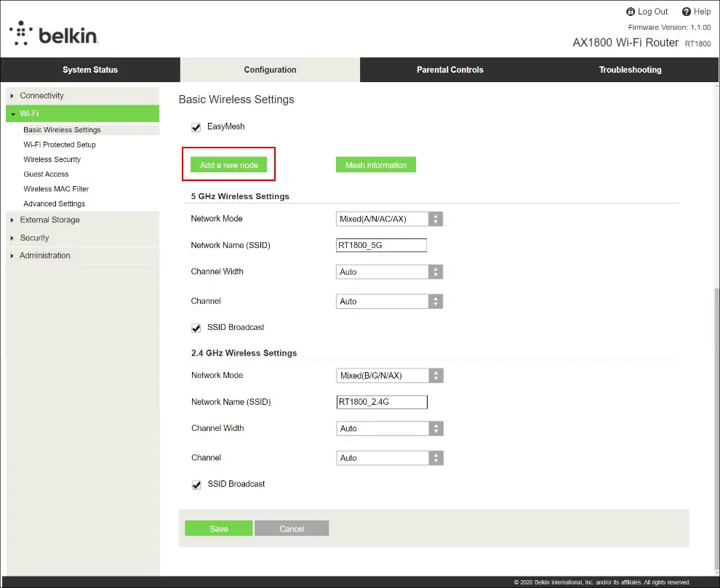Click the 5 GHz Wireless Settings heading

coord(240,196)
